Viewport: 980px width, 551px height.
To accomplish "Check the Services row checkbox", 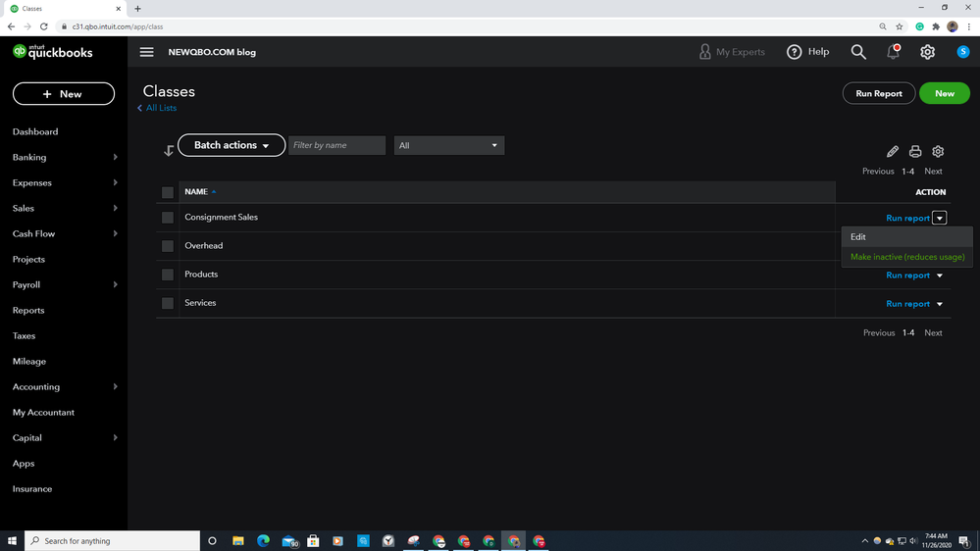I will [168, 303].
